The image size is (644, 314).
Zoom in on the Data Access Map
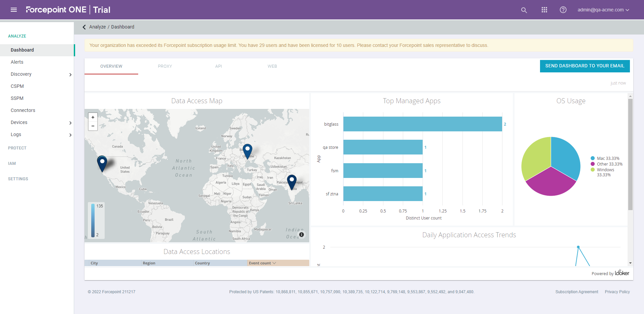coord(93,117)
